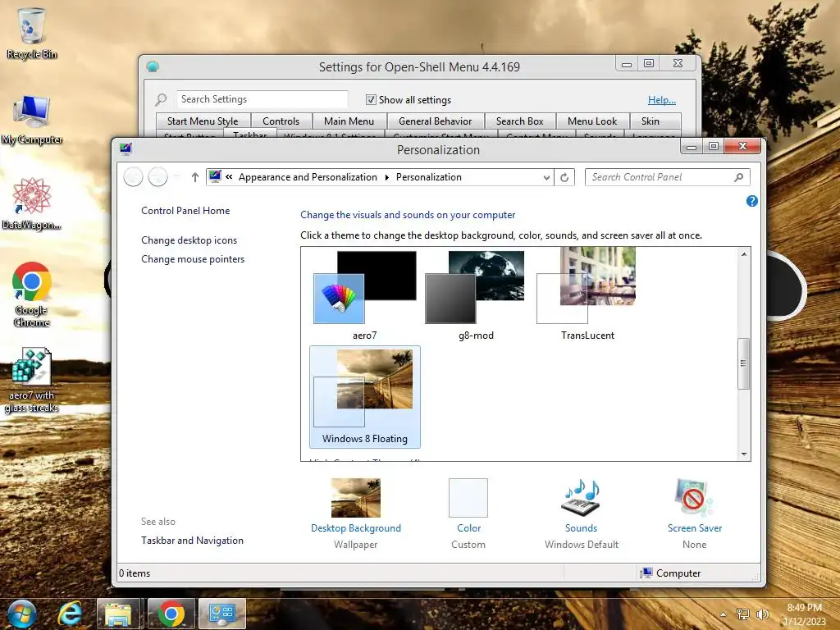Open the recent locations dropdown arrow
840x630 pixels.
177,177
